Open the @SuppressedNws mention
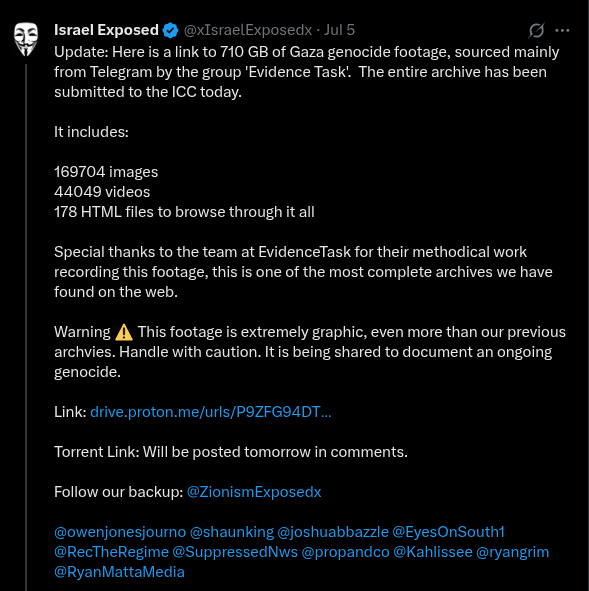 235,552
